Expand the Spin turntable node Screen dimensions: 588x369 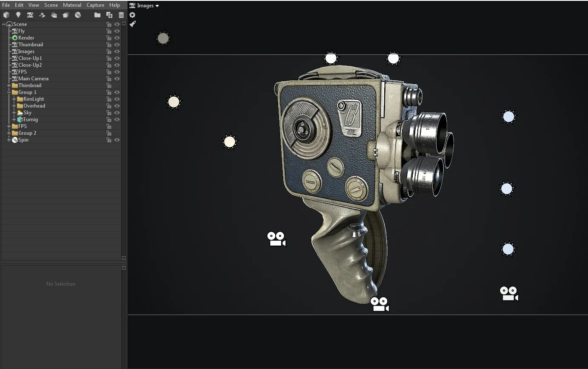point(9,140)
